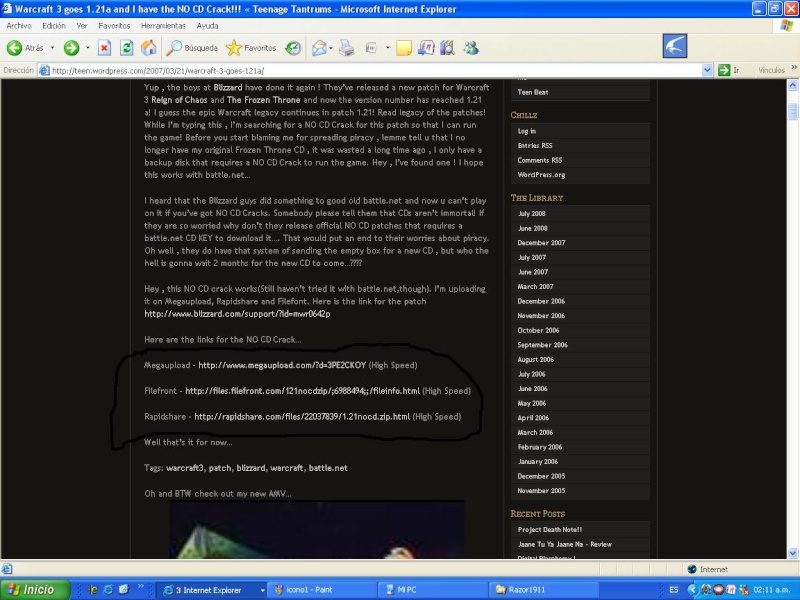Viewport: 800px width, 600px height.
Task: Expand the Quick Launch overflow chevron
Action: [141, 587]
